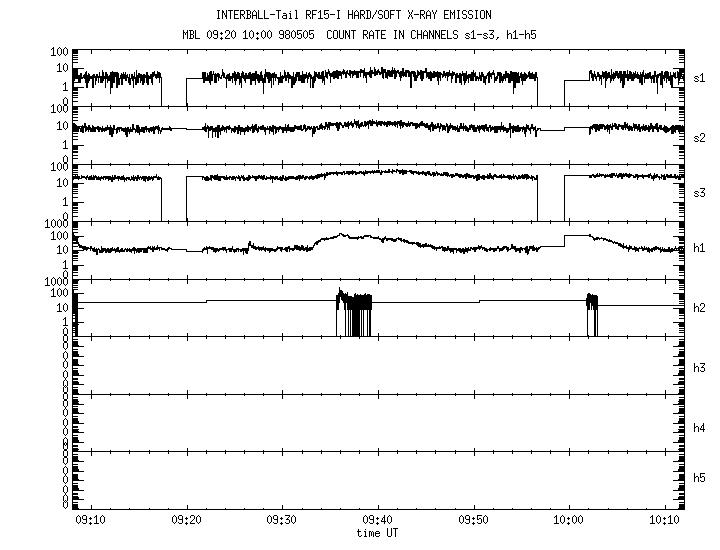720x550 pixels.
Task: Select the 09:50 time axis label
Action: (x=473, y=520)
